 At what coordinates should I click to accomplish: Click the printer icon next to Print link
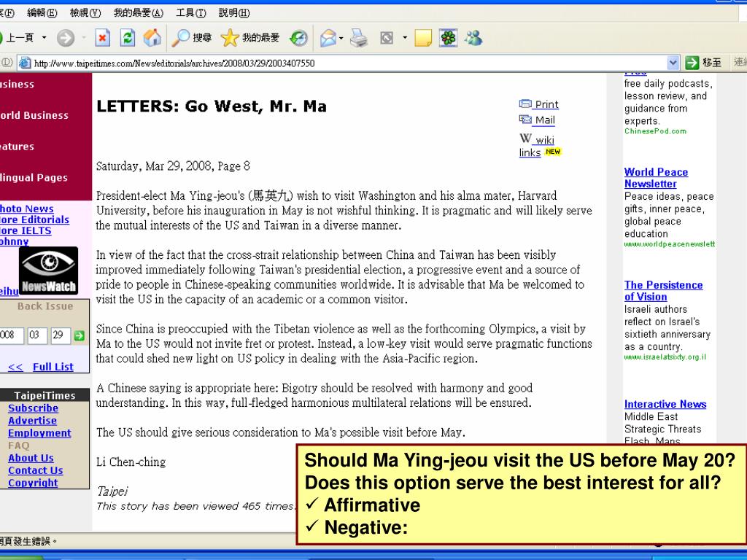click(x=525, y=104)
